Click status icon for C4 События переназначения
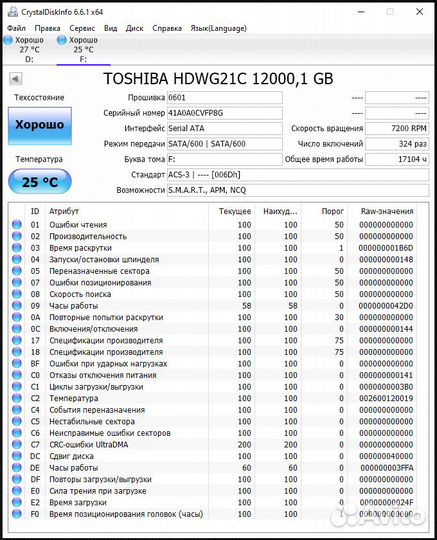 pos(17,410)
